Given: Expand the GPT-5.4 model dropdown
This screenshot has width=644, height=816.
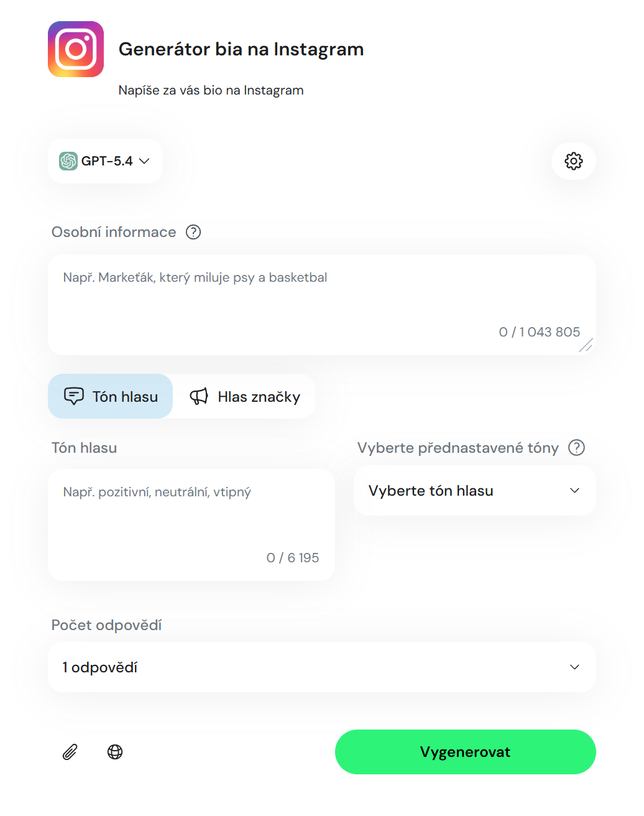Looking at the screenshot, I should pyautogui.click(x=105, y=161).
